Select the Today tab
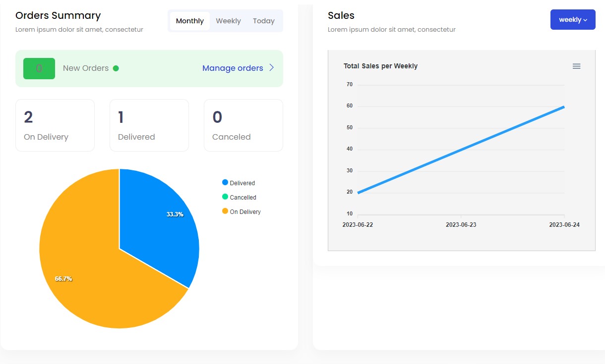The width and height of the screenshot is (605, 364). (263, 20)
